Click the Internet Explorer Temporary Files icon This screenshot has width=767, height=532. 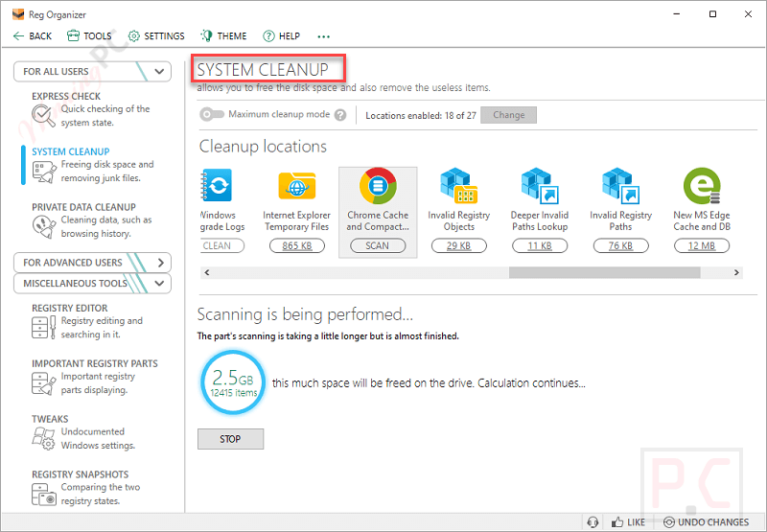pyautogui.click(x=297, y=186)
